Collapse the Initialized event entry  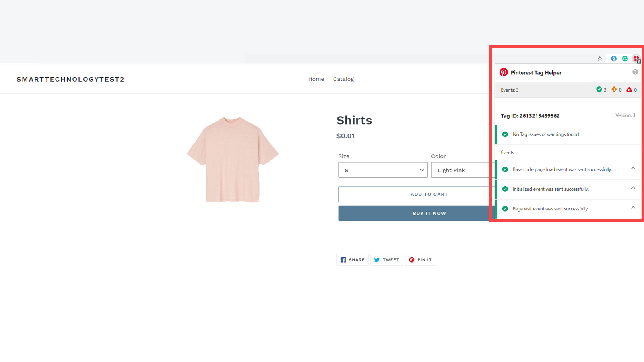632,188
